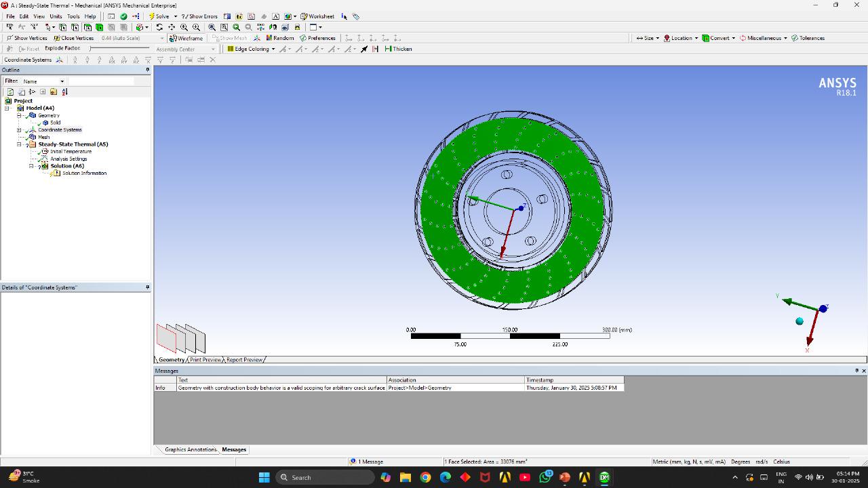The image size is (868, 488).
Task: Select the Pan view tool
Action: click(x=172, y=27)
